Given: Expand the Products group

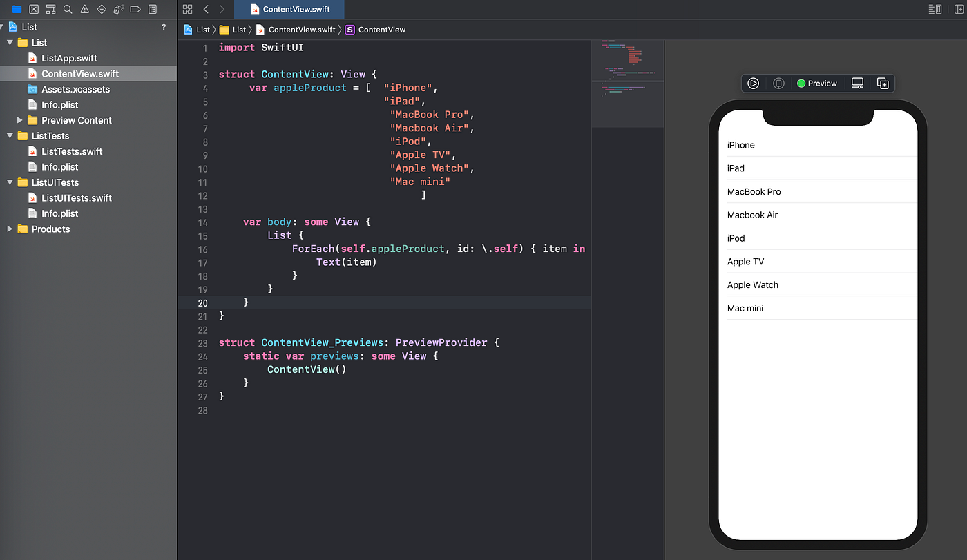Looking at the screenshot, I should 10,229.
